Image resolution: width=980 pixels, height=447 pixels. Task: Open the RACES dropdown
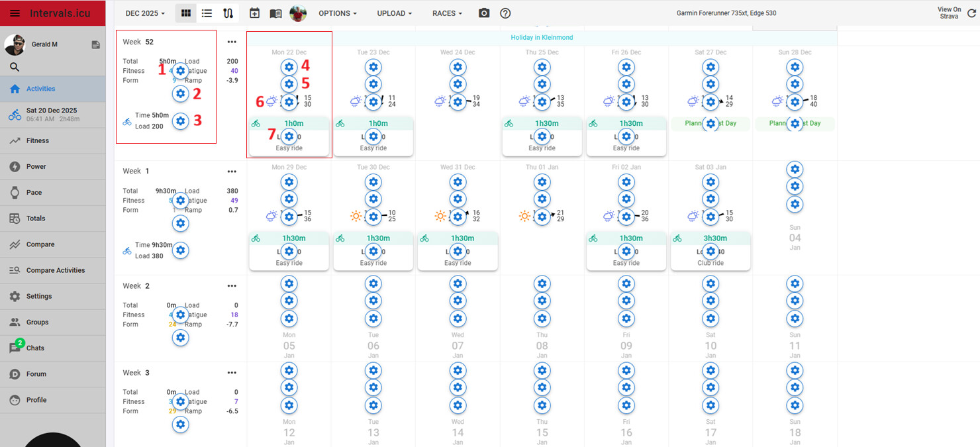point(447,13)
